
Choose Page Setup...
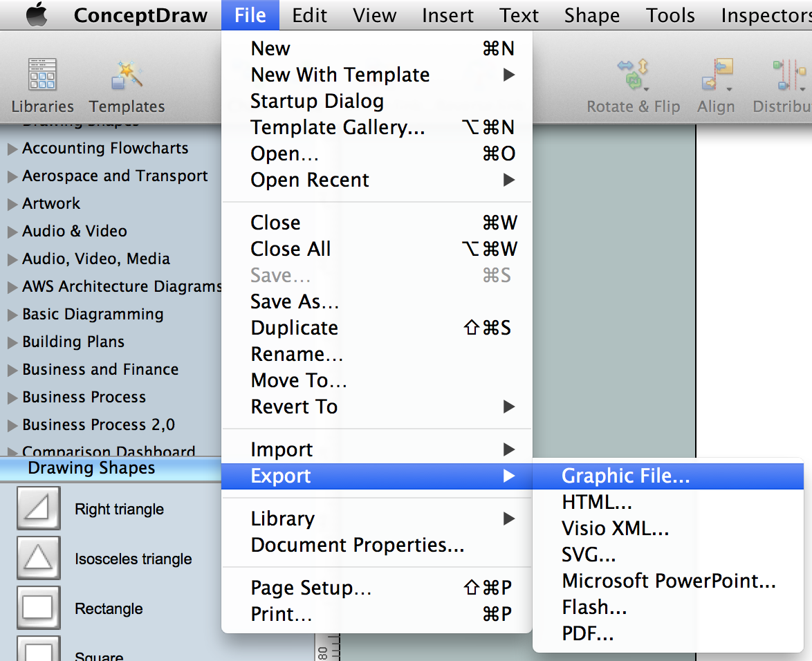tap(376, 588)
